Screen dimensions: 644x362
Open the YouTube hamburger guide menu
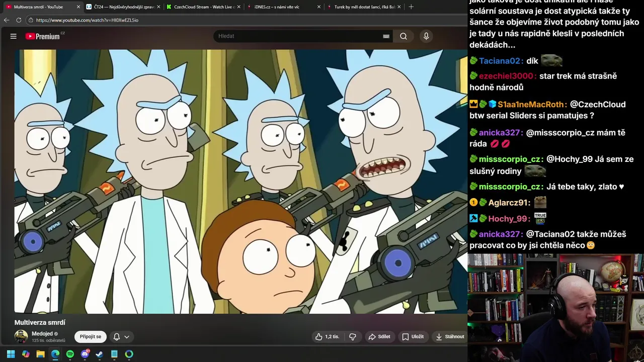(x=14, y=36)
